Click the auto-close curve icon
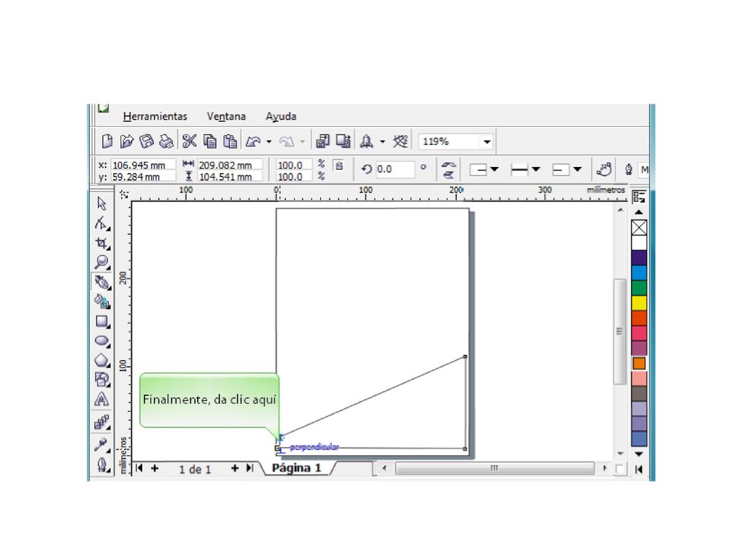This screenshot has width=747, height=560. click(604, 169)
